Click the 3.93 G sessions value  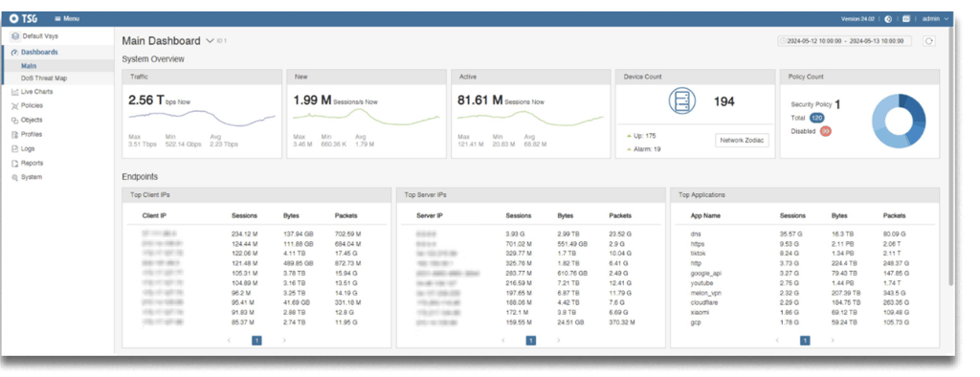tap(515, 233)
